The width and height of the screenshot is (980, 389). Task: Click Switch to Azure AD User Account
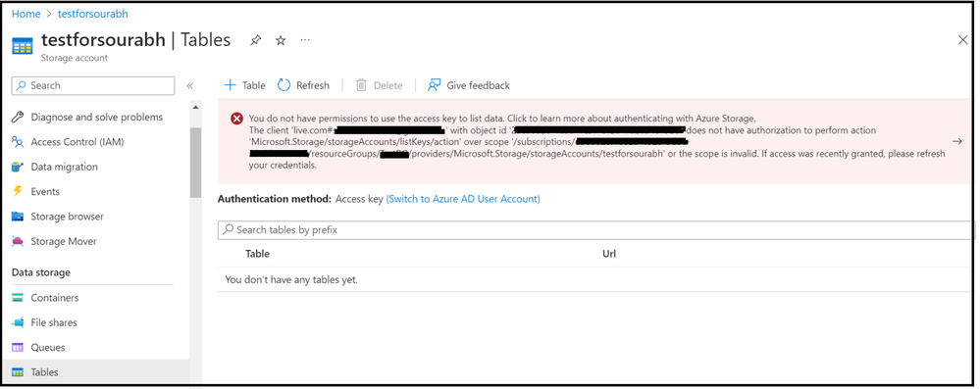click(463, 199)
